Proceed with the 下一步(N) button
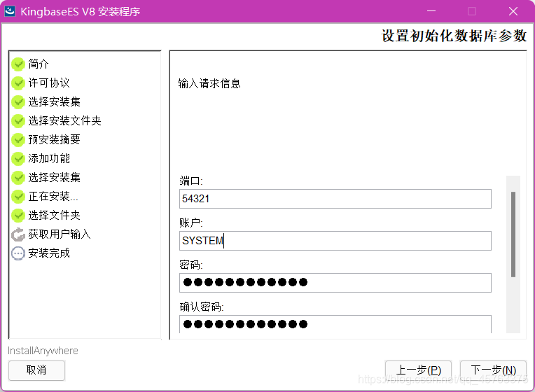Image resolution: width=535 pixels, height=392 pixels. (x=493, y=370)
